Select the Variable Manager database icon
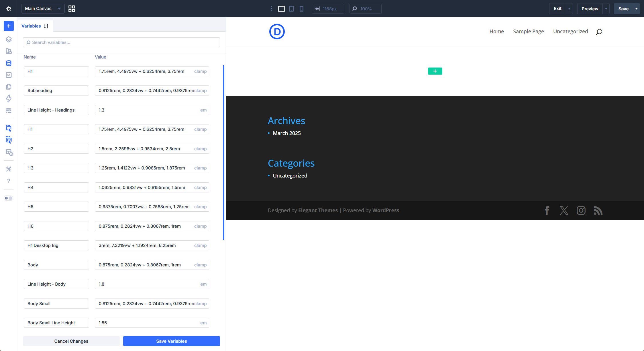 (9, 63)
